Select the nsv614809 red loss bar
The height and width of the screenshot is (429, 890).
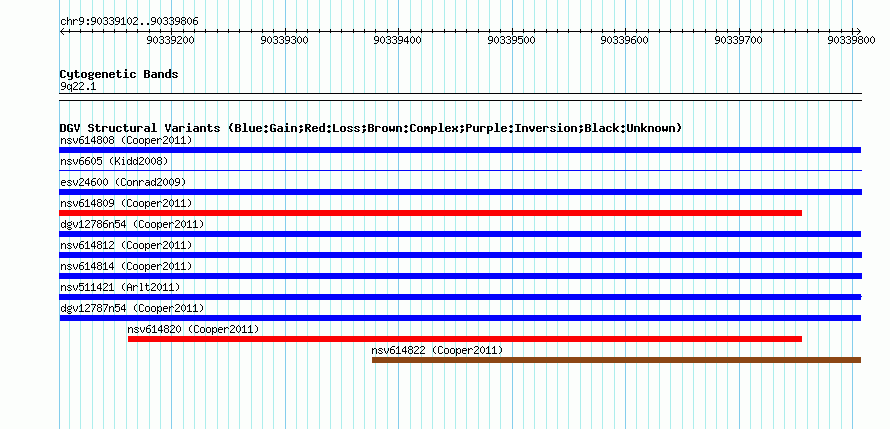[431, 213]
